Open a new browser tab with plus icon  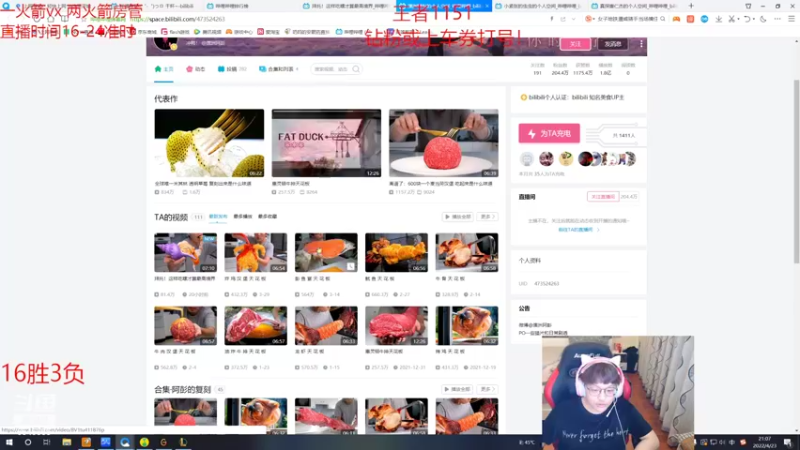click(691, 6)
